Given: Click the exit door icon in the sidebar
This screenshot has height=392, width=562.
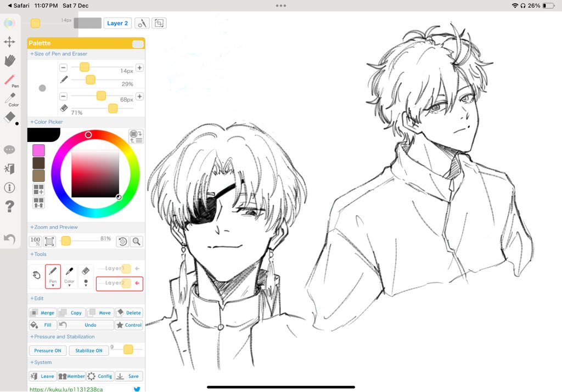Looking at the screenshot, I should coord(9,169).
